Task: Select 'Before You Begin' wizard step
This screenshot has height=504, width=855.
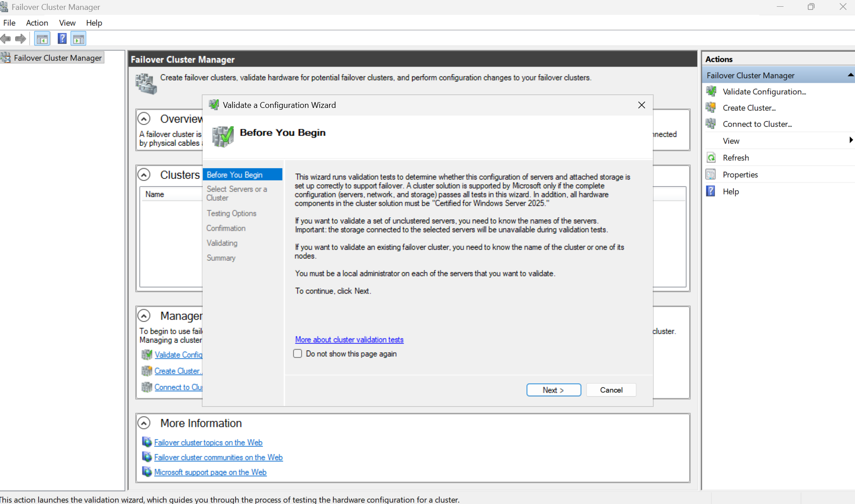Action: (x=242, y=174)
